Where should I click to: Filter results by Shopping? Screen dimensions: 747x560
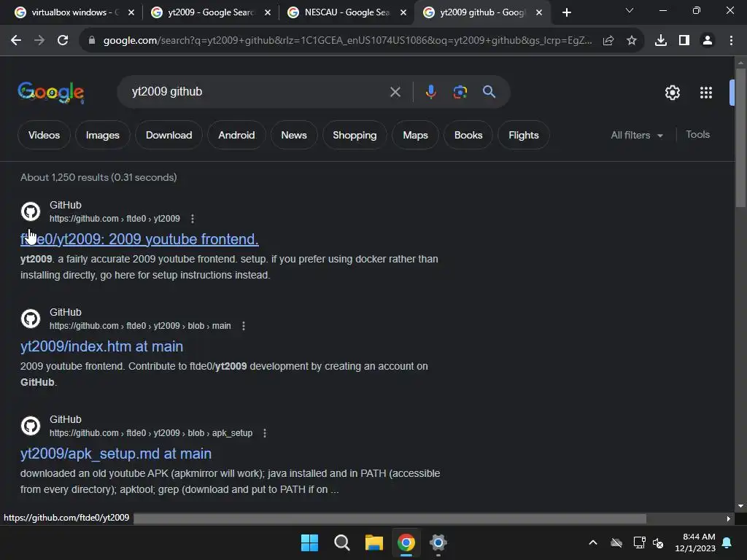pos(355,135)
